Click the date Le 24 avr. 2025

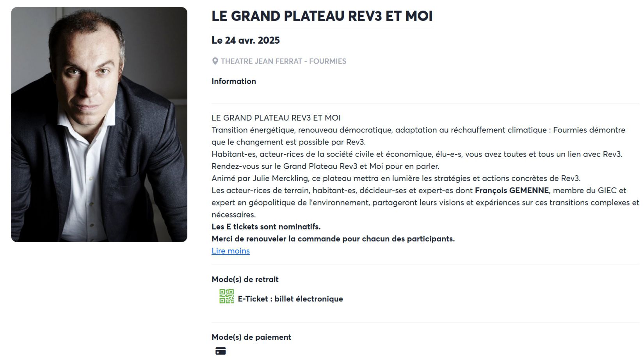(246, 40)
